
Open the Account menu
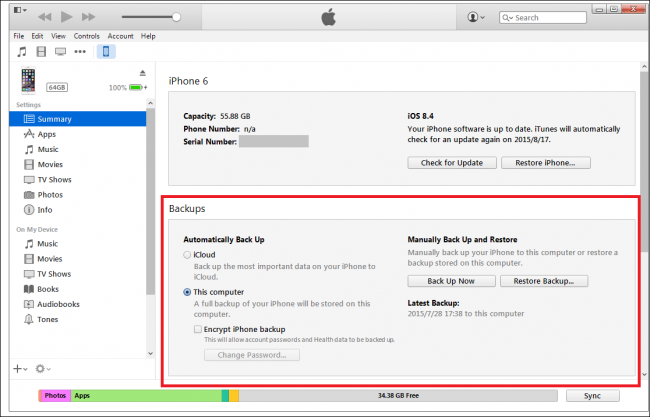point(121,36)
